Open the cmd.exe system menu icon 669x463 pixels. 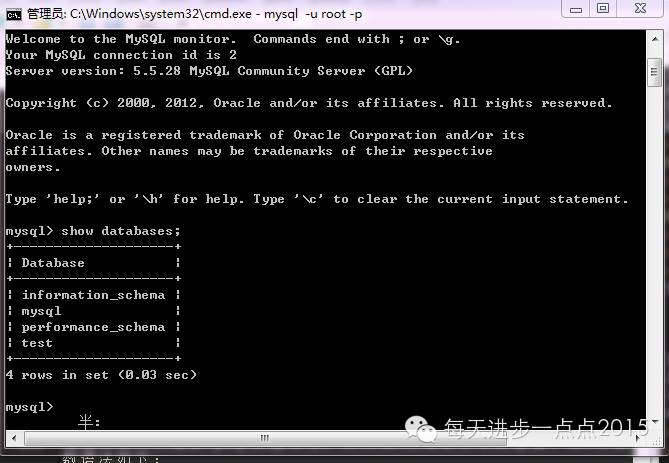pos(14,15)
